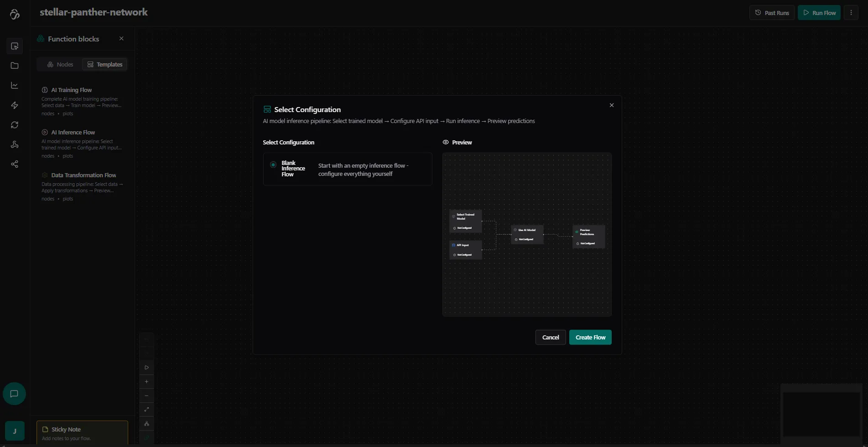Click Cancel in the Select Configuration dialog
The height and width of the screenshot is (447, 868).
pos(550,338)
